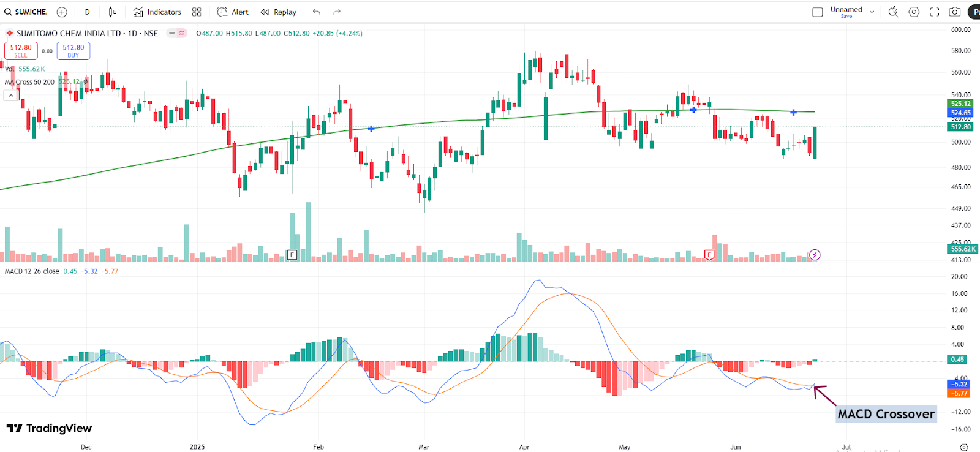Image resolution: width=980 pixels, height=452 pixels.
Task: Click the -5.77 signal value label
Action: click(959, 393)
